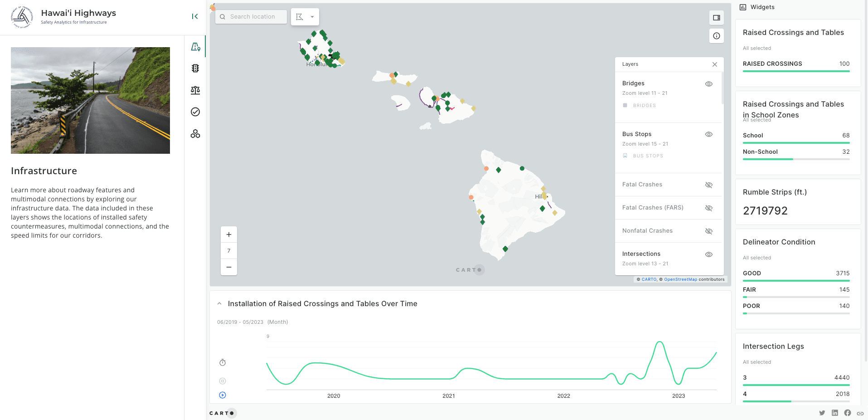Toggle the split map panel icon top right

[716, 17]
